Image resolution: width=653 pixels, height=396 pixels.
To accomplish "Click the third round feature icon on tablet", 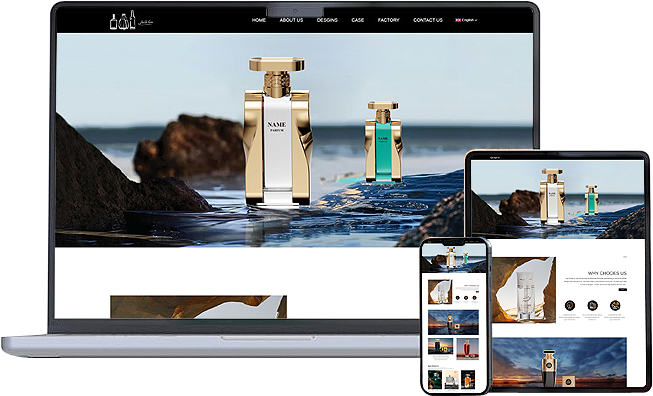I will 615,305.
